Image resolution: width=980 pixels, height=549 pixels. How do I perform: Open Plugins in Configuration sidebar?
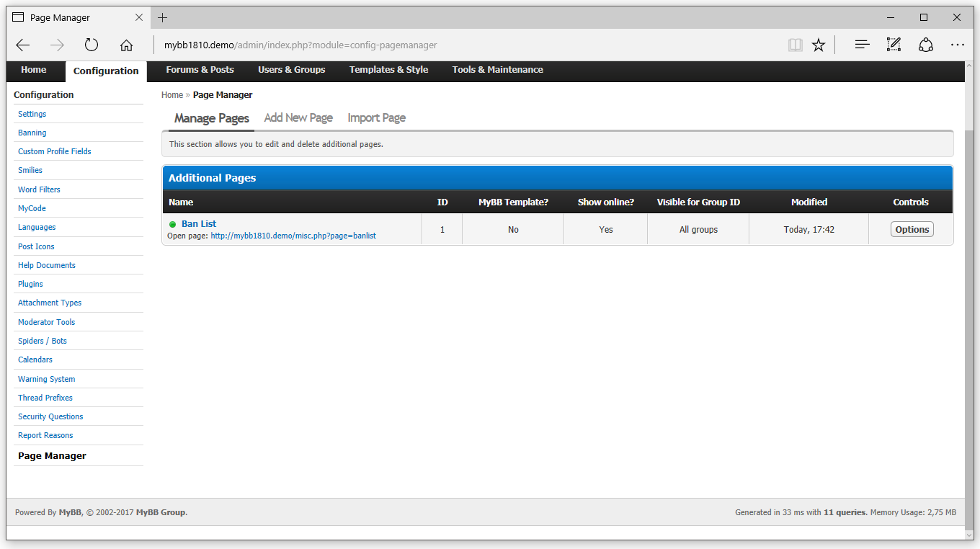(x=30, y=284)
